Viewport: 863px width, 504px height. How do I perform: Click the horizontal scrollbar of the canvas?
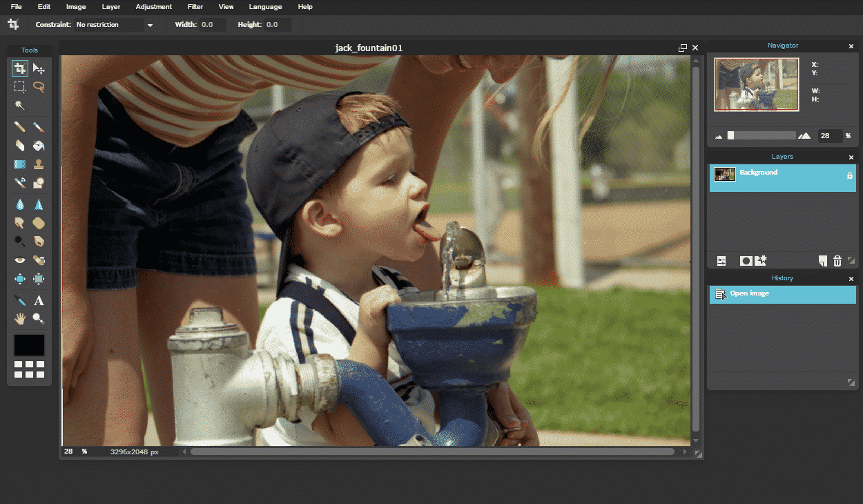433,452
